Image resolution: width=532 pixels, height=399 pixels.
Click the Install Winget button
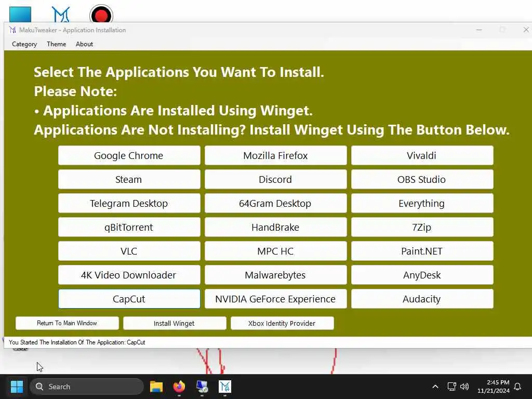coord(175,323)
